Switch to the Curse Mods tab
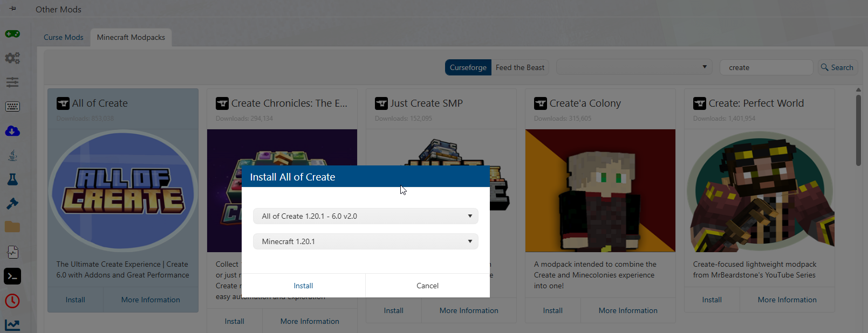868x333 pixels. pos(63,37)
